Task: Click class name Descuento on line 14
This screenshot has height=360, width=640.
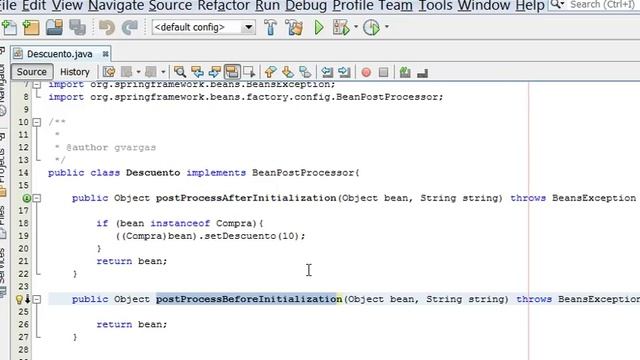Action: 153,173
